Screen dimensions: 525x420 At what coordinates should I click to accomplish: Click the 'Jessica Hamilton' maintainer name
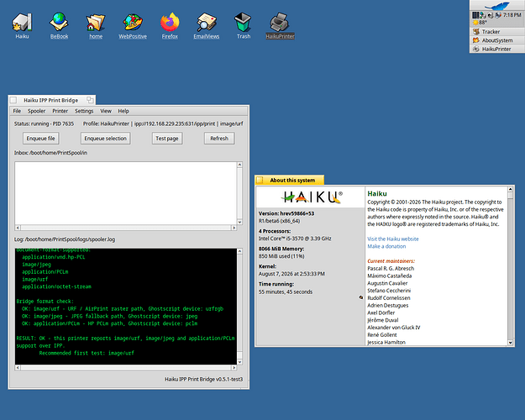point(386,342)
